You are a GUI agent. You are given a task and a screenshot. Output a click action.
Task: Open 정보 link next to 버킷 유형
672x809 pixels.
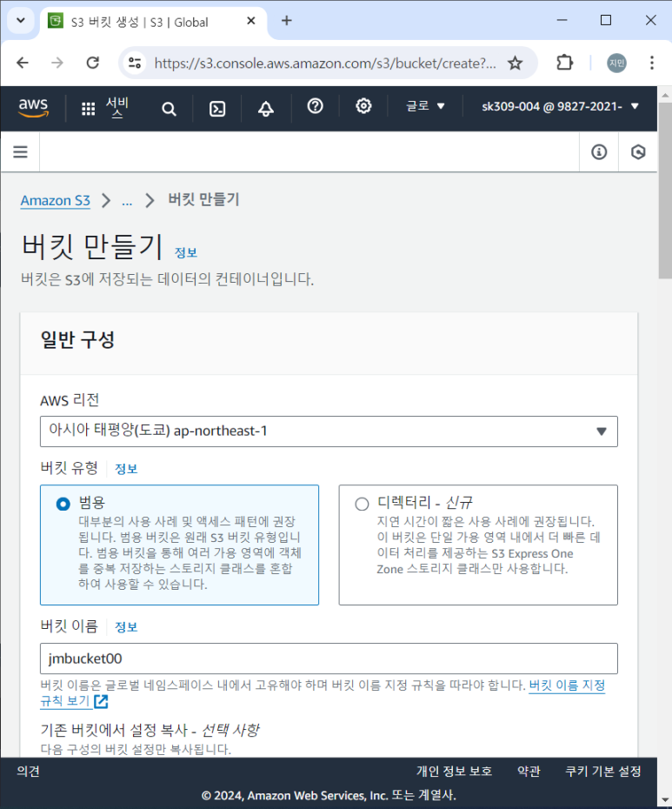tap(126, 469)
